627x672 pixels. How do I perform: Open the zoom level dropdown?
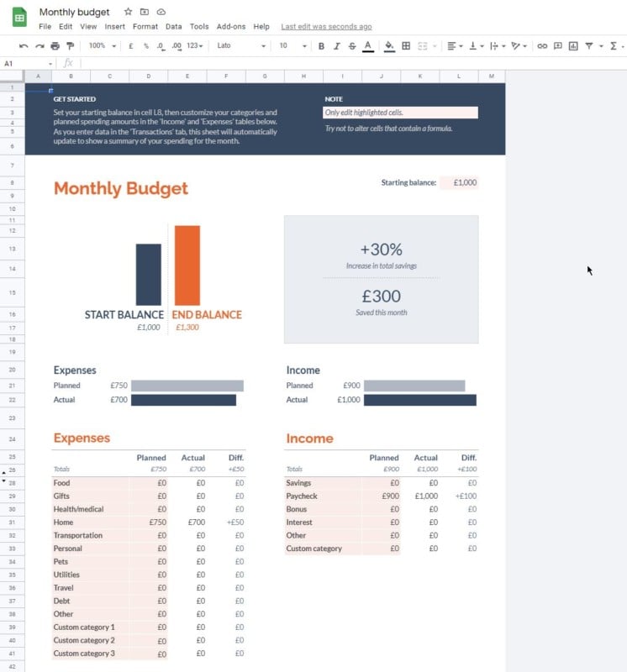tap(102, 45)
